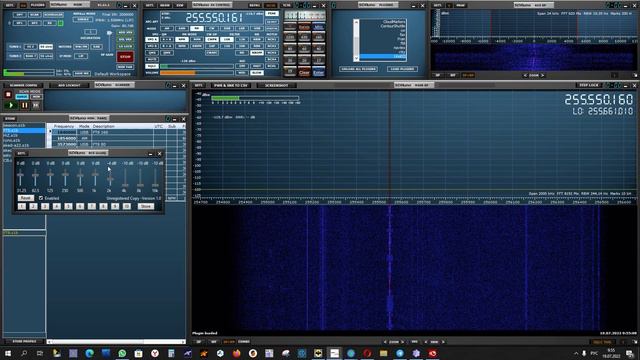Image resolution: width=640 pixels, height=360 pixels.
Task: Stop scanner recording with the red stop icon
Action: (x=8, y=94)
